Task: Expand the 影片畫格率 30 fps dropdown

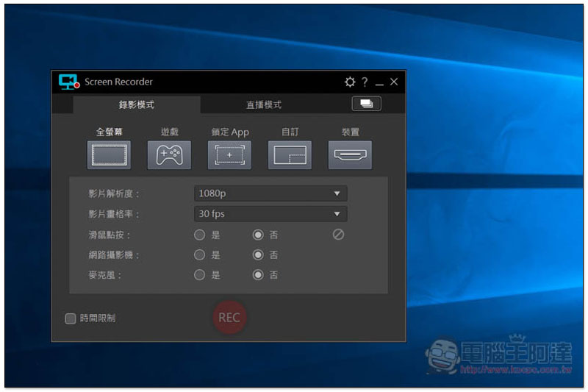Action: click(270, 214)
